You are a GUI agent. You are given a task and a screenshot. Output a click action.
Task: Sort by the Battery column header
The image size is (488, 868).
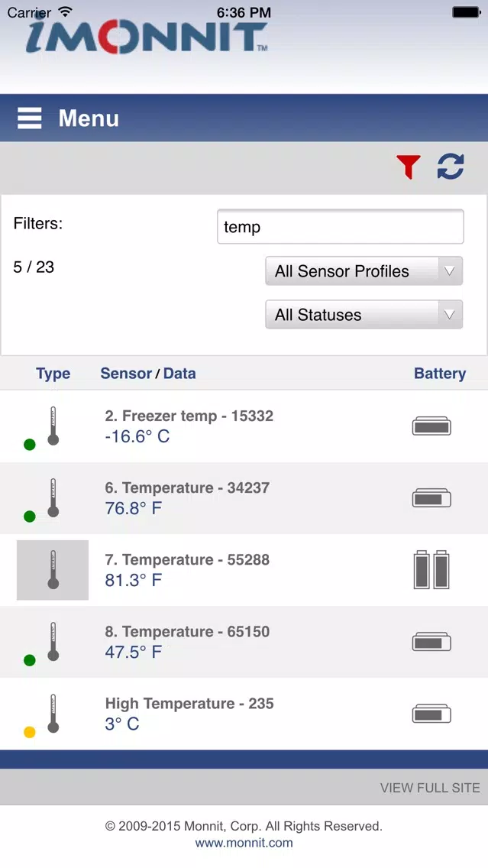point(440,374)
